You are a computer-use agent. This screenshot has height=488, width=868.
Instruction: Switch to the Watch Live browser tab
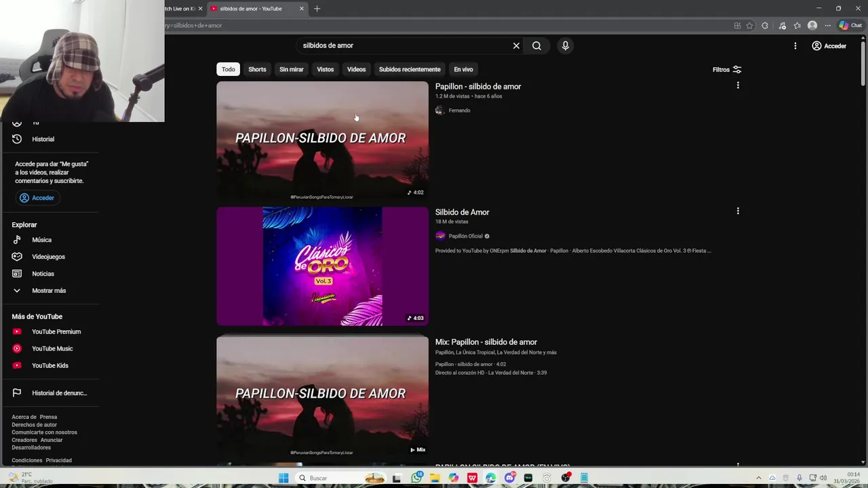tap(182, 9)
